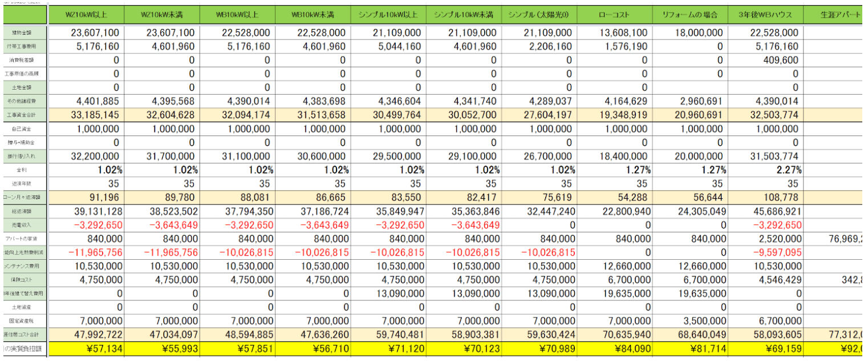
Task: Select the 108,778 monthly loan cell
Action: [x=765, y=197]
